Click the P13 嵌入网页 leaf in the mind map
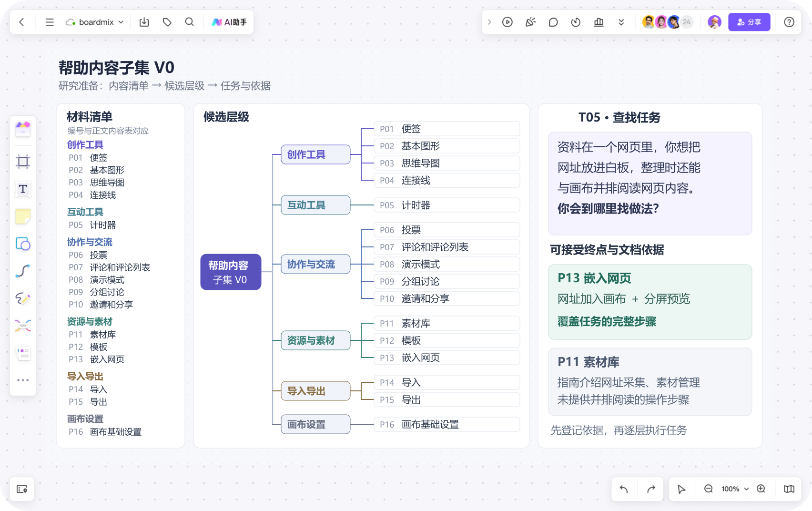812x511 pixels. click(447, 358)
